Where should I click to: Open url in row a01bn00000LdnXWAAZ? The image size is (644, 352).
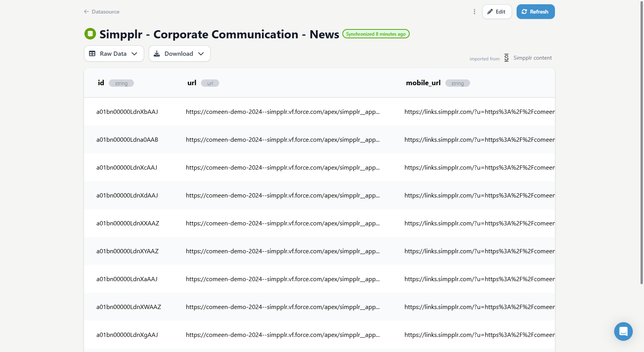tap(283, 307)
